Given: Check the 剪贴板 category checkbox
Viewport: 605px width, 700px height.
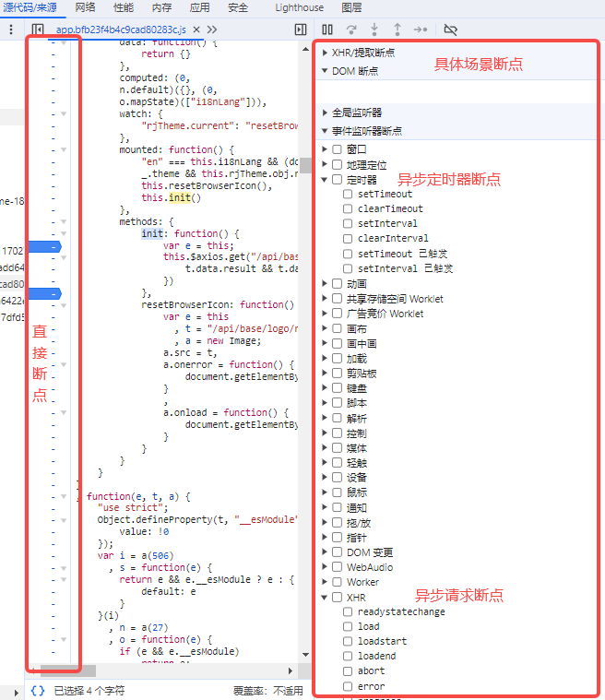Looking at the screenshot, I should click(x=338, y=373).
